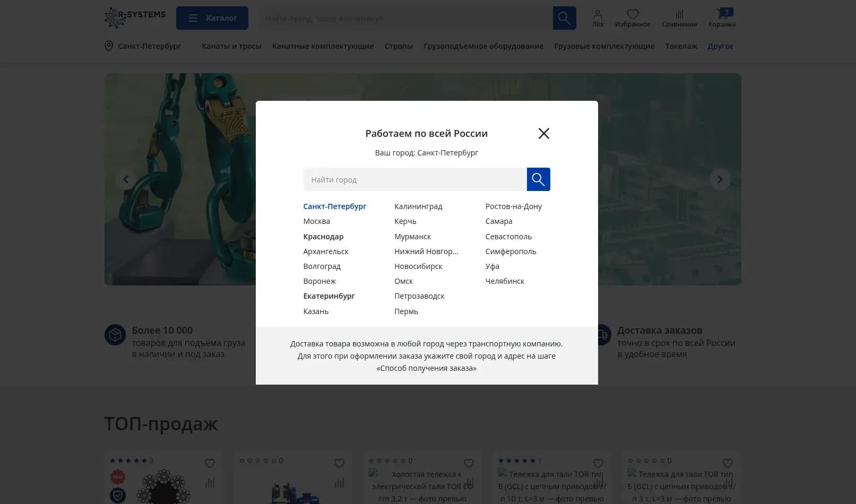The width and height of the screenshot is (856, 504).
Task: Select Мурманск in the city list
Action: pyautogui.click(x=412, y=237)
